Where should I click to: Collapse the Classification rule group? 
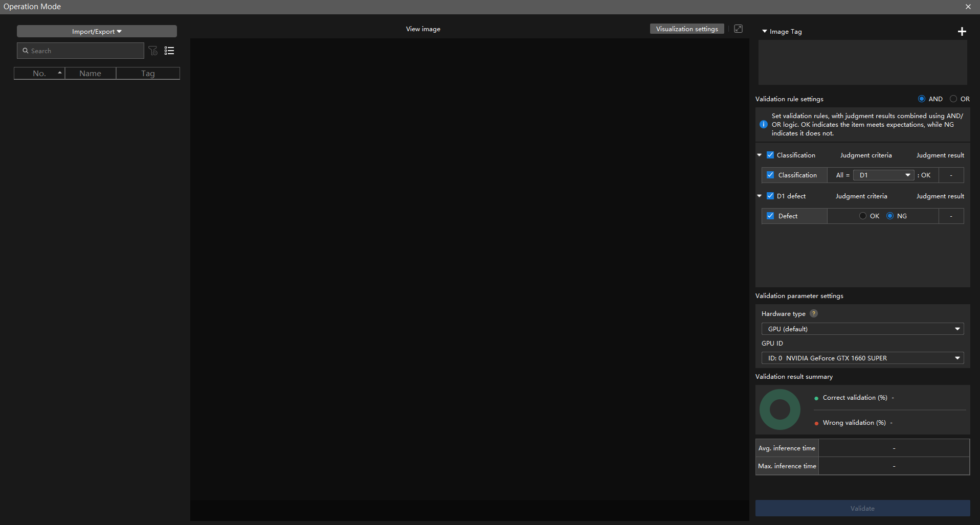click(x=760, y=155)
